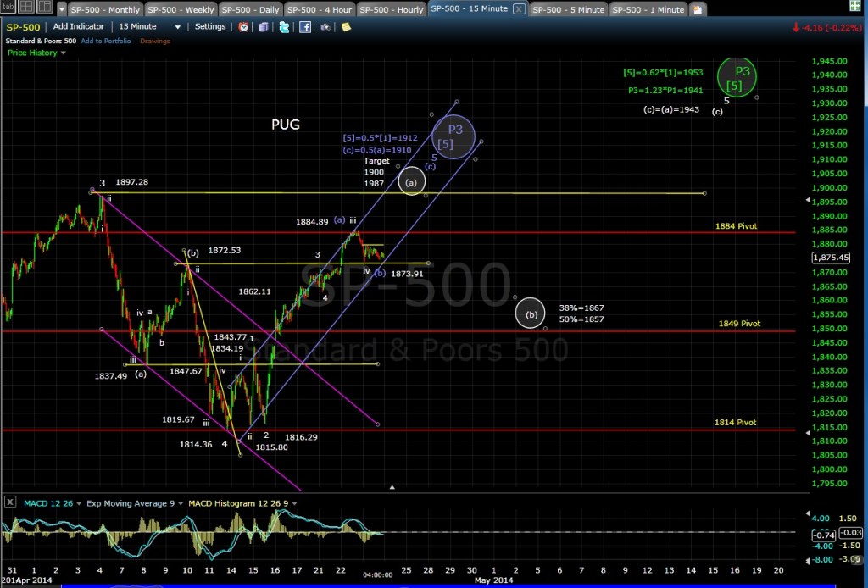Click the price change -4.16 (-0.22%) indicator
This screenshot has width=868, height=588.
tap(827, 27)
